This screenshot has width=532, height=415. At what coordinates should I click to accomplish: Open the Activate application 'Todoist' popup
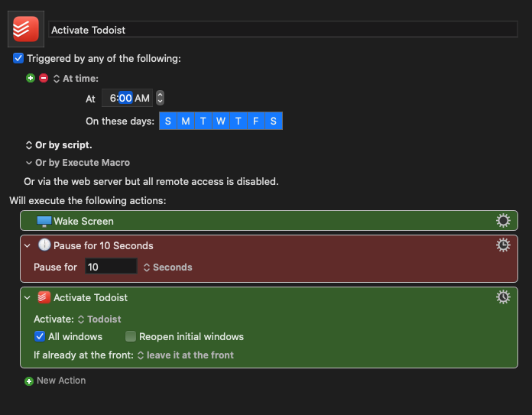(99, 319)
